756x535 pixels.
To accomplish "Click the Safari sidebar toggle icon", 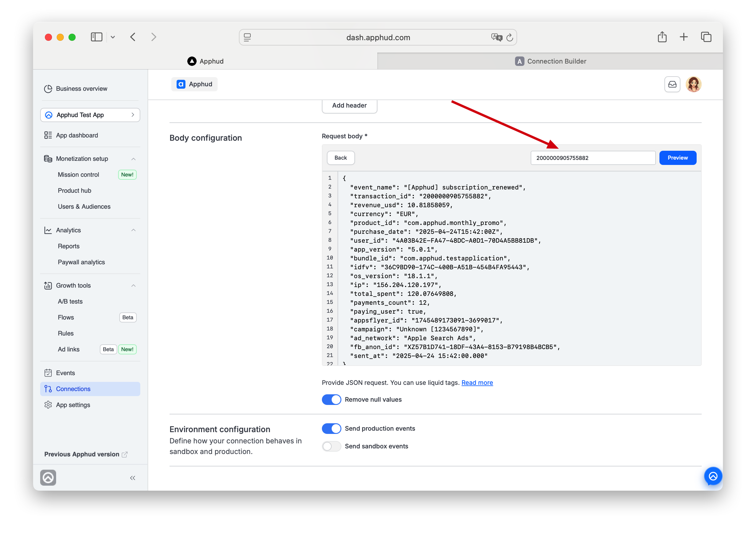I will (x=97, y=37).
